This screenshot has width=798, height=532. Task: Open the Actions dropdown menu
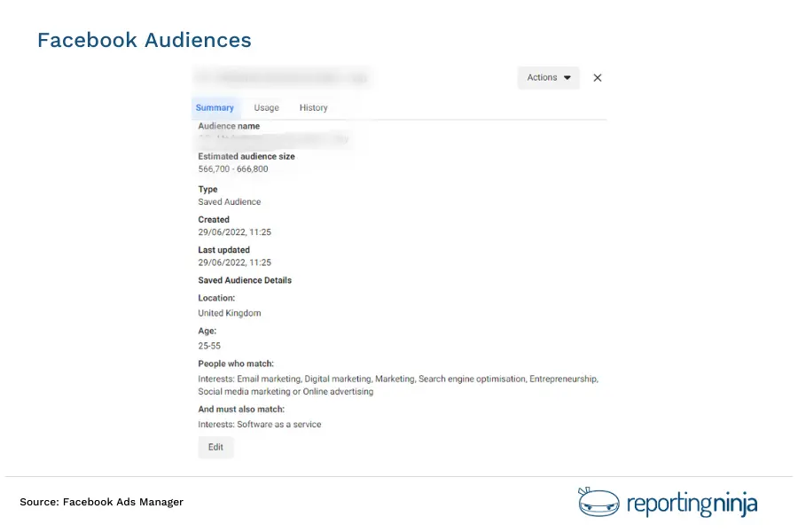[x=548, y=78]
